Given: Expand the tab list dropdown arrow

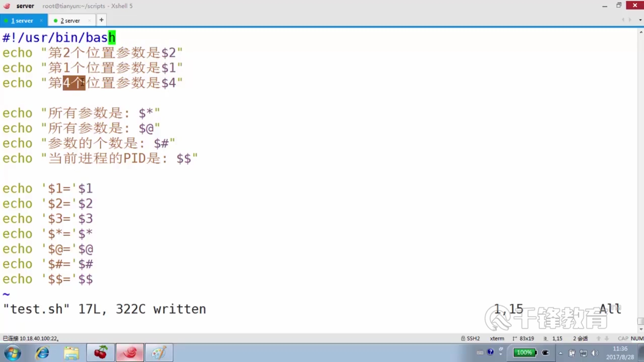Looking at the screenshot, I should click(640, 20).
